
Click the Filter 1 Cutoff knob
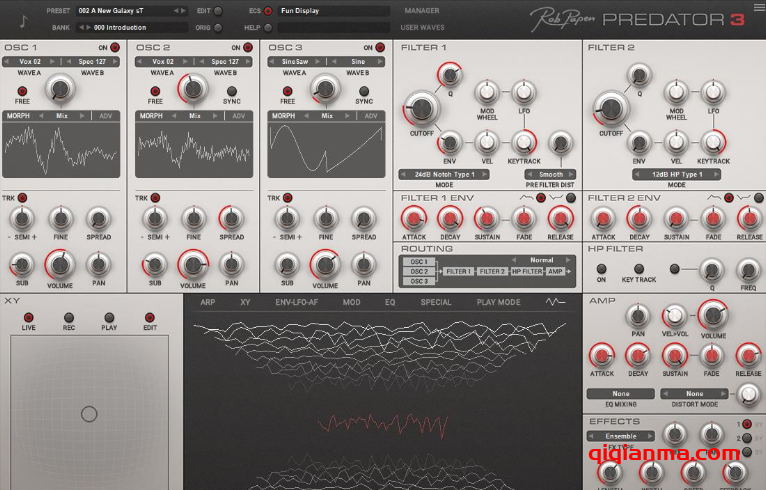point(421,108)
